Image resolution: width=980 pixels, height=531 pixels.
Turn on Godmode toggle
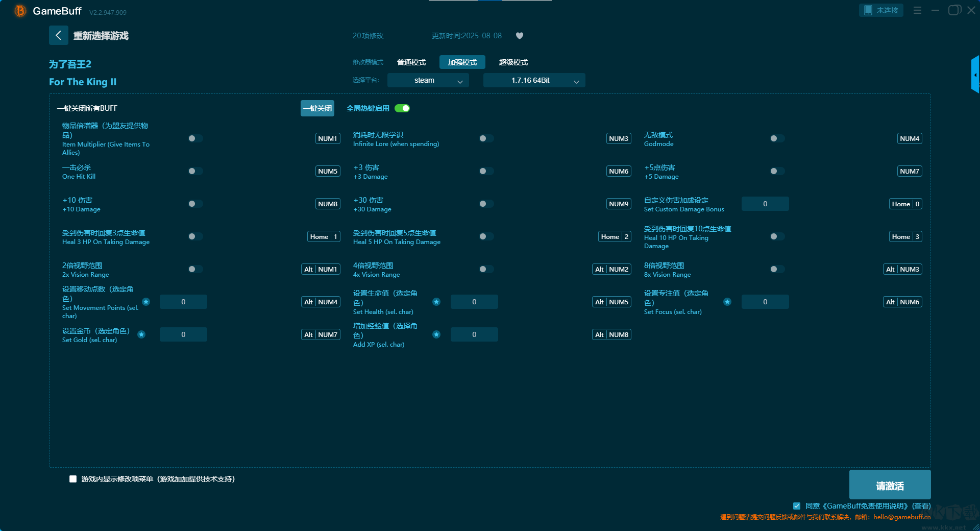[x=777, y=138]
